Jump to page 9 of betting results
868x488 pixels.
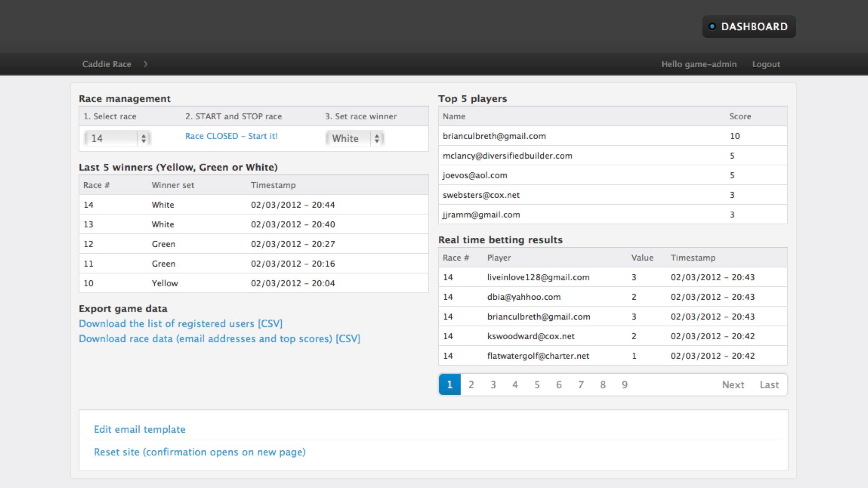tap(625, 385)
